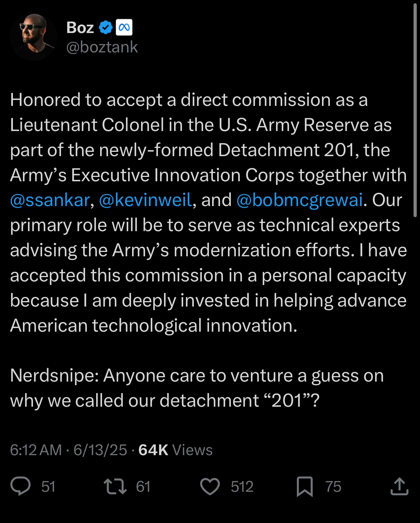Open the @boztank handle profile
420x523 pixels.
pyautogui.click(x=102, y=47)
